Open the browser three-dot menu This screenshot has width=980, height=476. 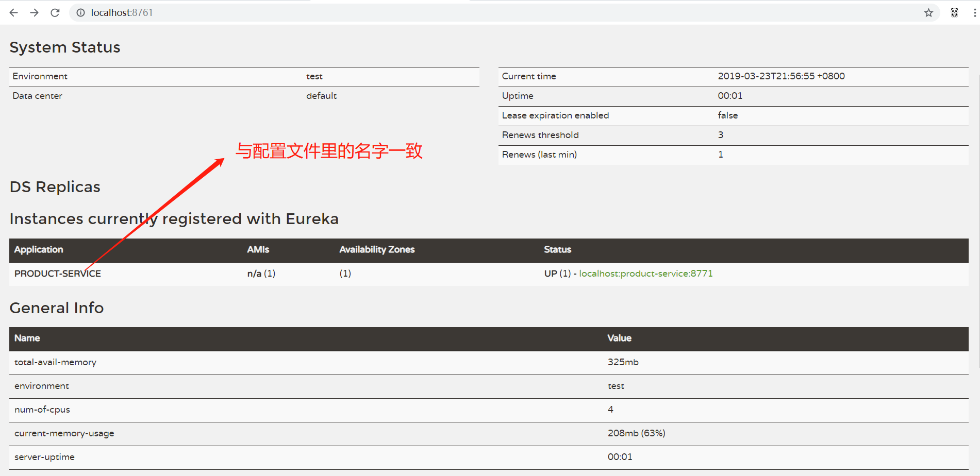pos(975,13)
